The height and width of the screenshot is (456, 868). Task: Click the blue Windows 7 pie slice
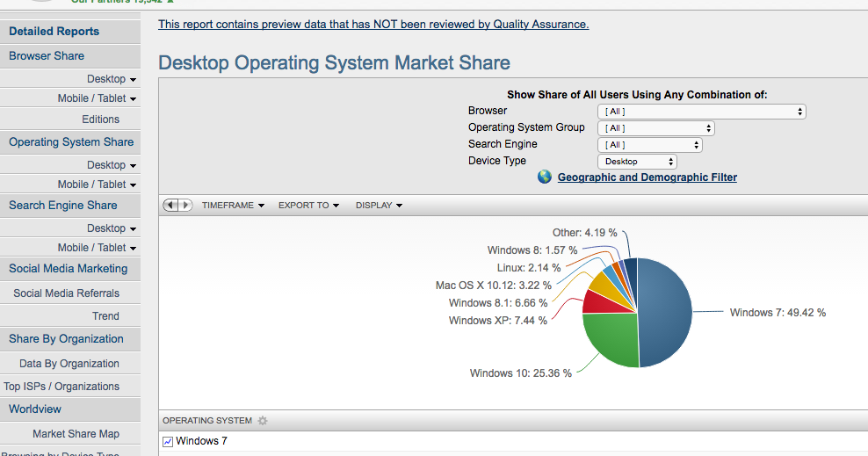667,313
